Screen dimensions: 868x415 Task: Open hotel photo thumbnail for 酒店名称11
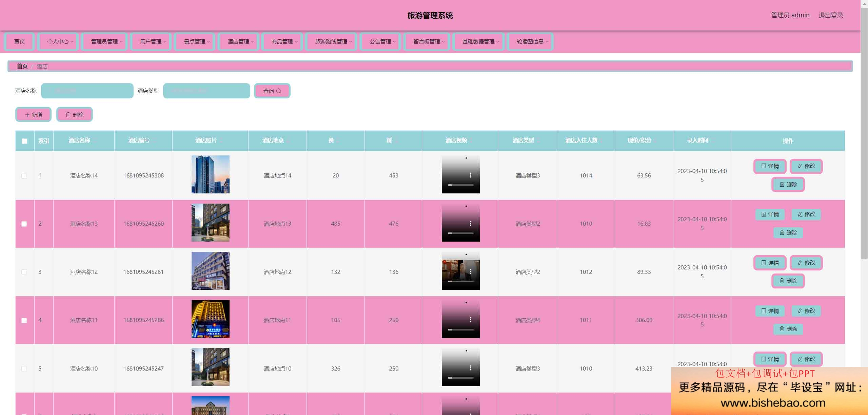(211, 319)
